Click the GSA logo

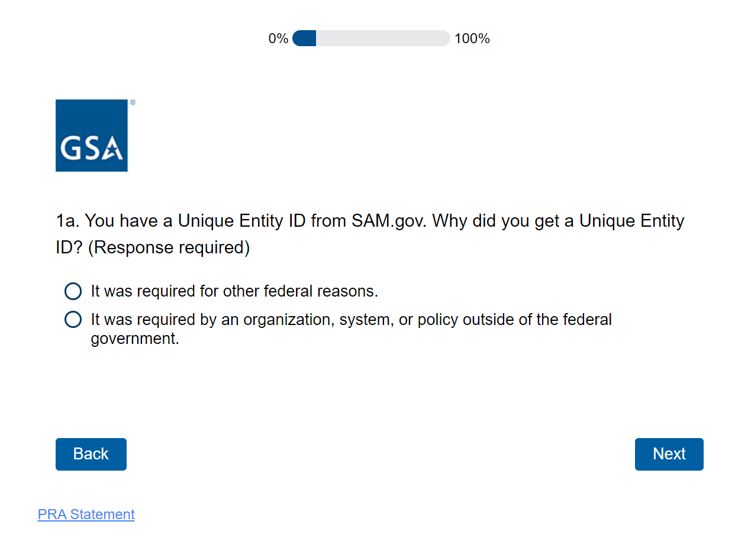tap(92, 135)
